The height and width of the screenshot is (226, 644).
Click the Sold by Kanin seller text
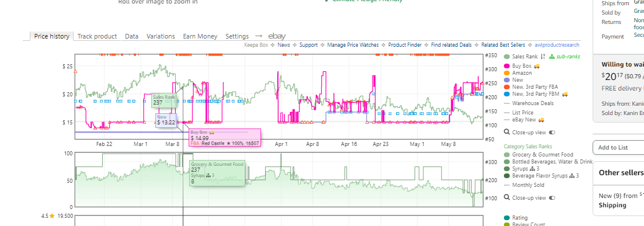tap(622, 113)
